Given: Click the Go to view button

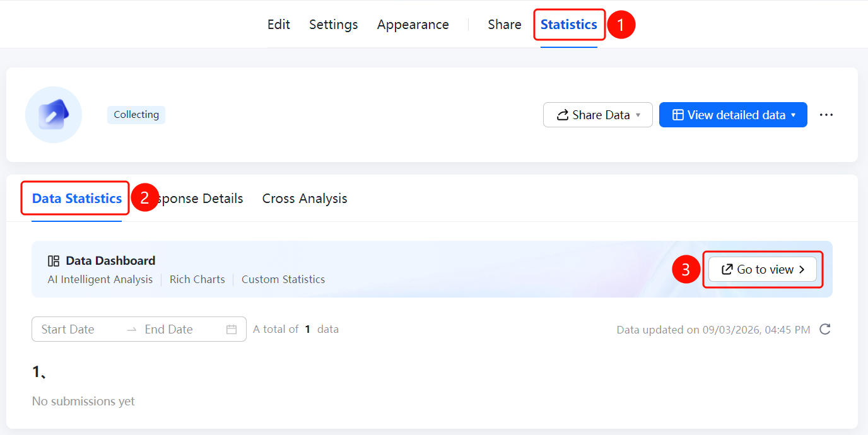Looking at the screenshot, I should [763, 269].
